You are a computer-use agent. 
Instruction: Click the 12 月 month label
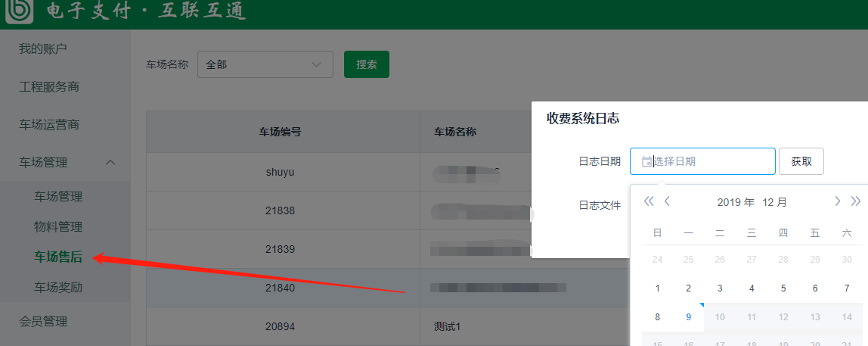click(x=774, y=202)
